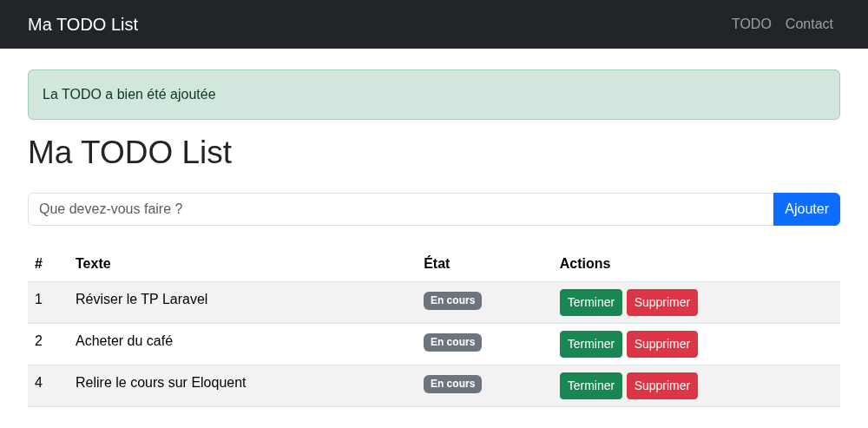
Task: Supprimer the "Relire le cours sur Eloquent" task
Action: 662,386
